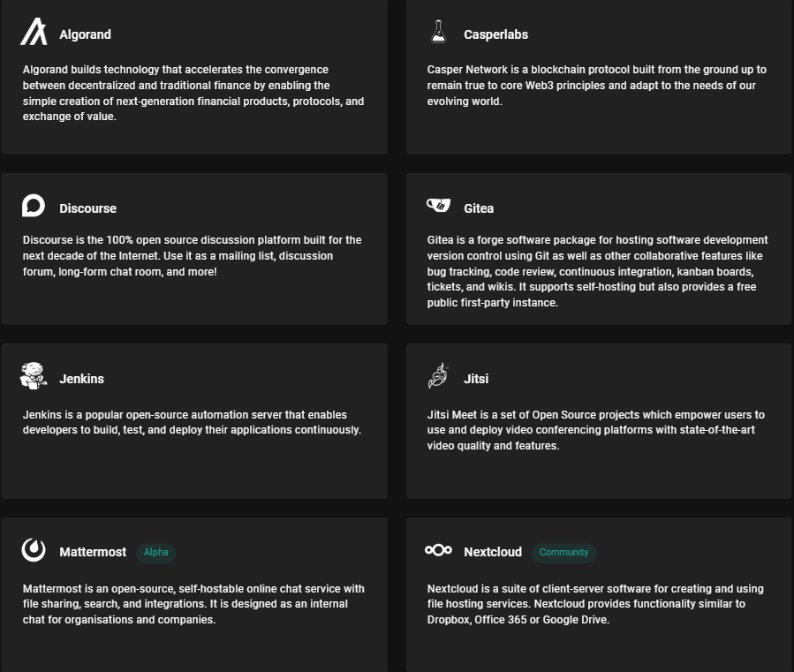Viewport: 794px width, 672px height.
Task: Click the Nextcloud three-circles logo
Action: click(x=438, y=549)
